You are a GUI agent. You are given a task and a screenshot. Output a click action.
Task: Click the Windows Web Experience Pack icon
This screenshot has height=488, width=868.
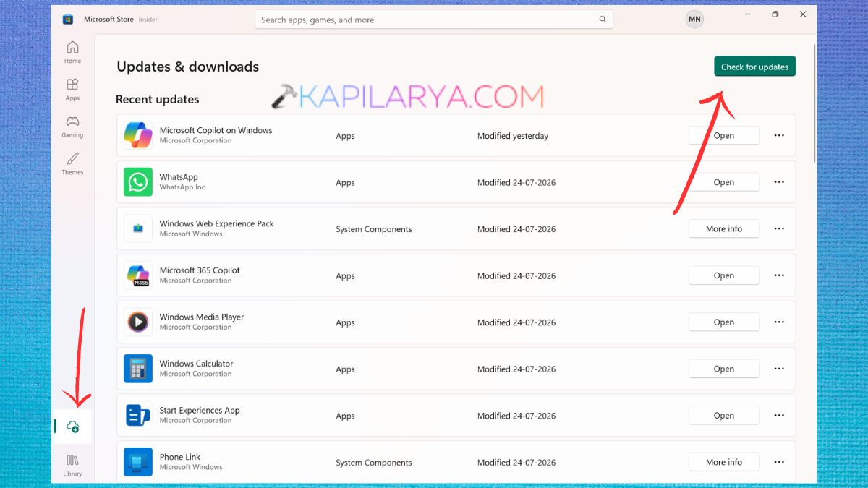tap(137, 228)
